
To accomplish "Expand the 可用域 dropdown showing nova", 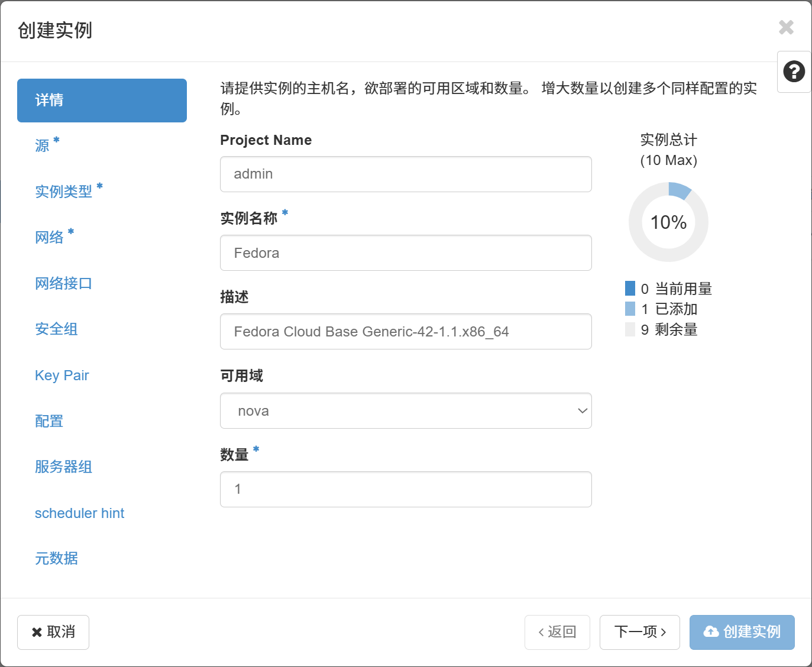I will (x=406, y=411).
